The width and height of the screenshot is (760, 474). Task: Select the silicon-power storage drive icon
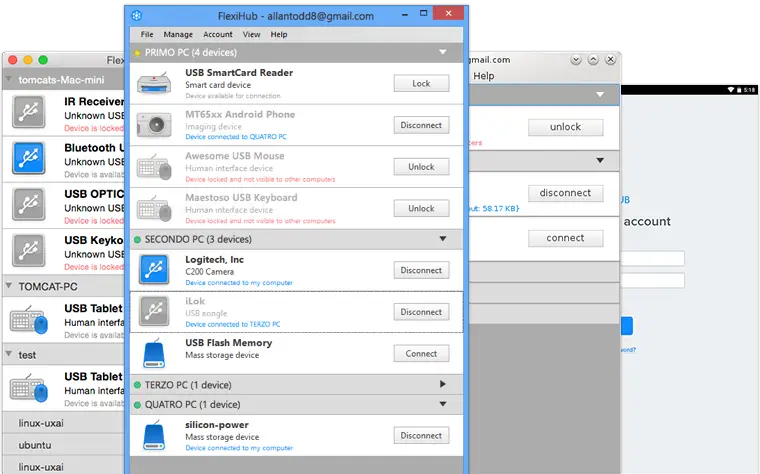(154, 435)
